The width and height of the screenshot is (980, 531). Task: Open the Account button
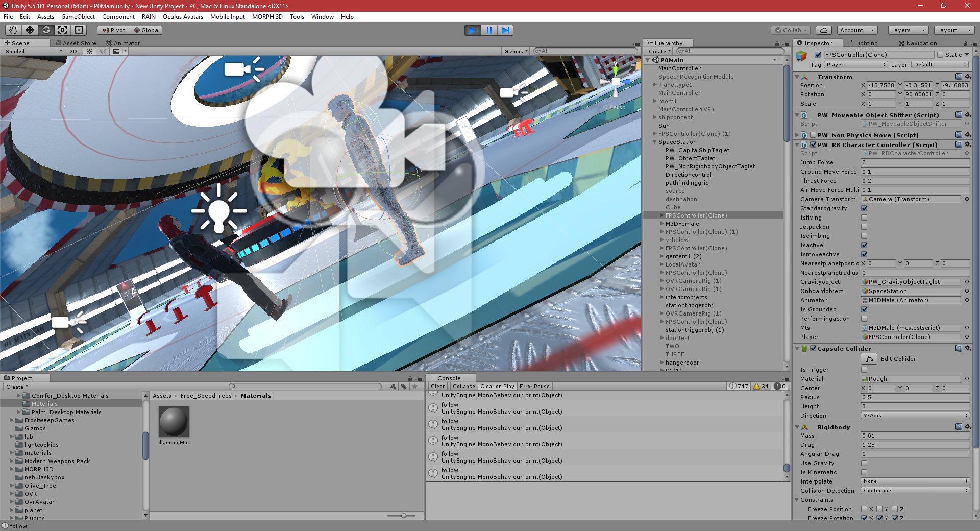pyautogui.click(x=857, y=30)
